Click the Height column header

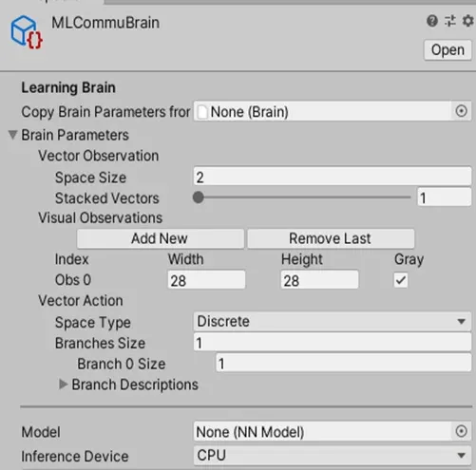coord(302,259)
